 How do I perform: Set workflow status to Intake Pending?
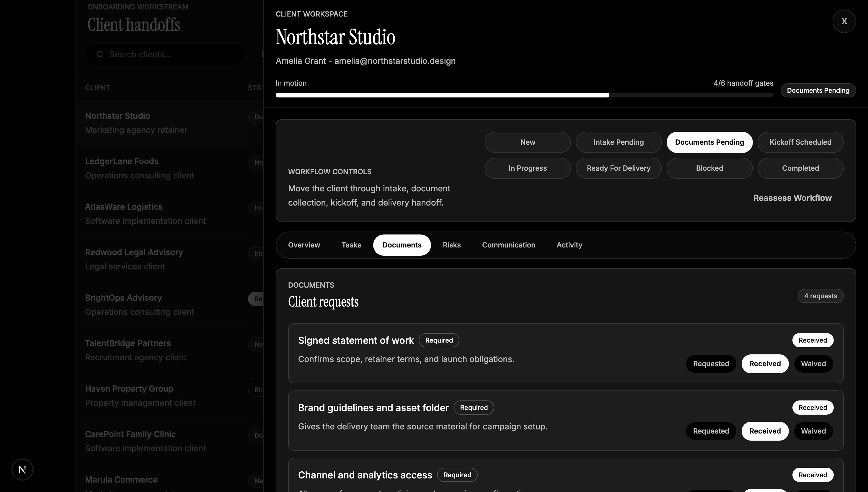click(619, 142)
